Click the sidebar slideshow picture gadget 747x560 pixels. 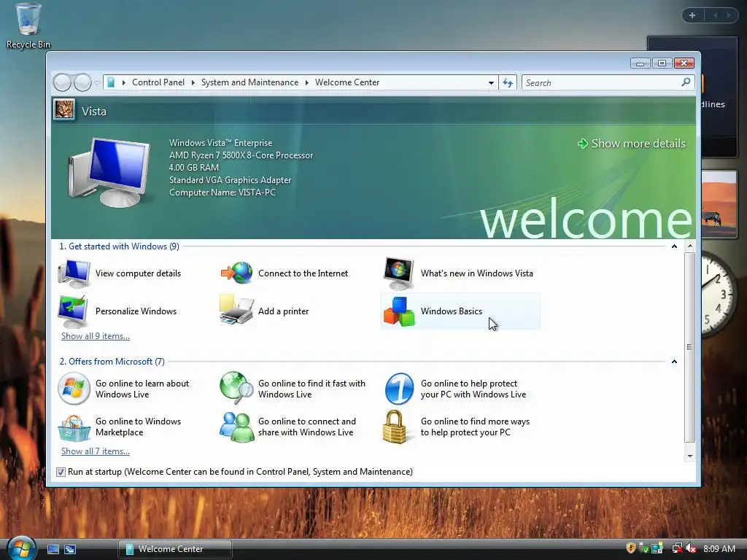pyautogui.click(x=719, y=204)
